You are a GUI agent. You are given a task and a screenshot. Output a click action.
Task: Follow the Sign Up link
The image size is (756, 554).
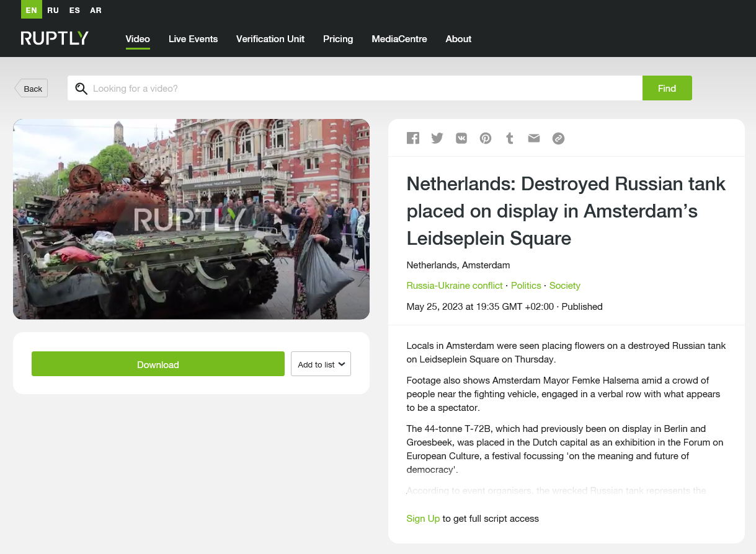tap(423, 519)
